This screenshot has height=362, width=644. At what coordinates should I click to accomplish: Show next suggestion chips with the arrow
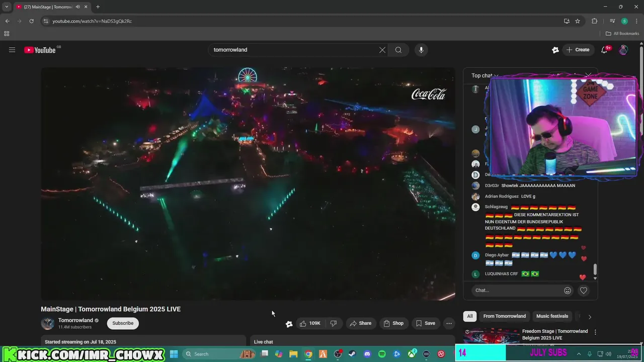point(590,317)
